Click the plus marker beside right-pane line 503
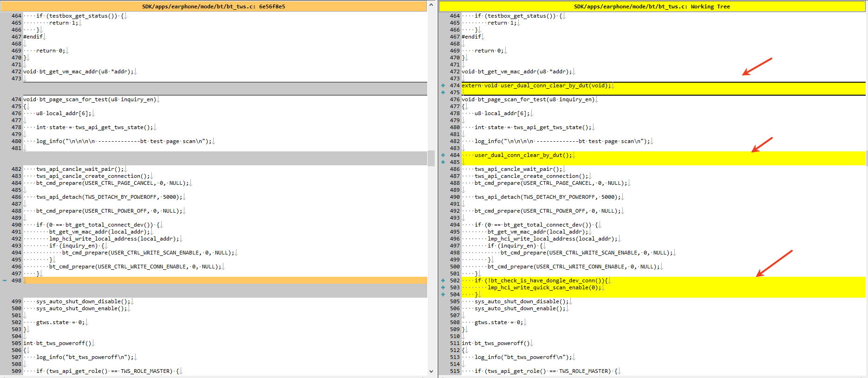868x378 pixels. click(x=443, y=287)
